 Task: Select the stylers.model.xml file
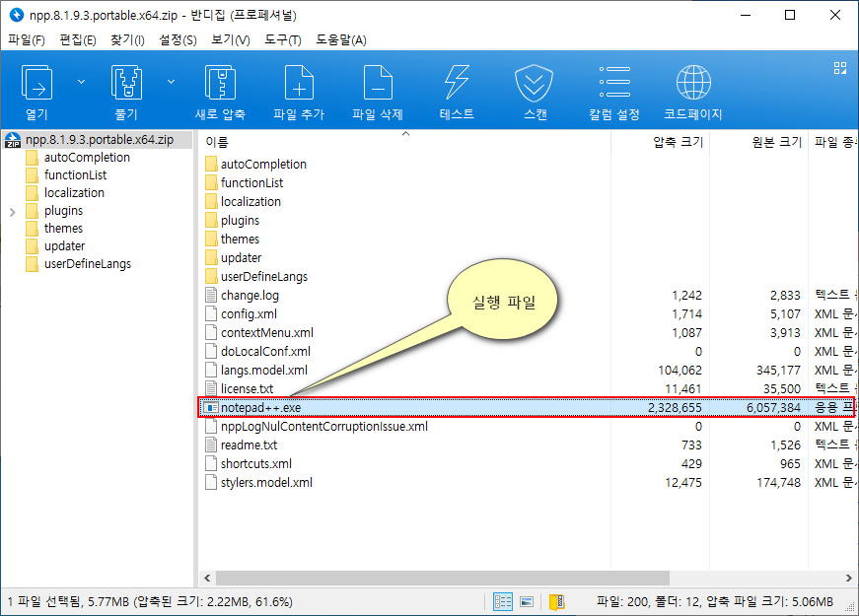(266, 482)
